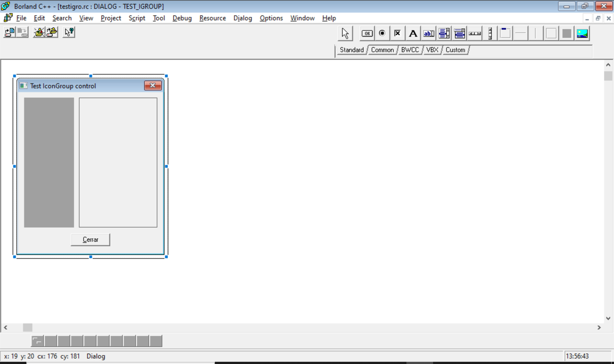Choose the radio button control tool
Screen dimensions: 614x364
(382, 34)
